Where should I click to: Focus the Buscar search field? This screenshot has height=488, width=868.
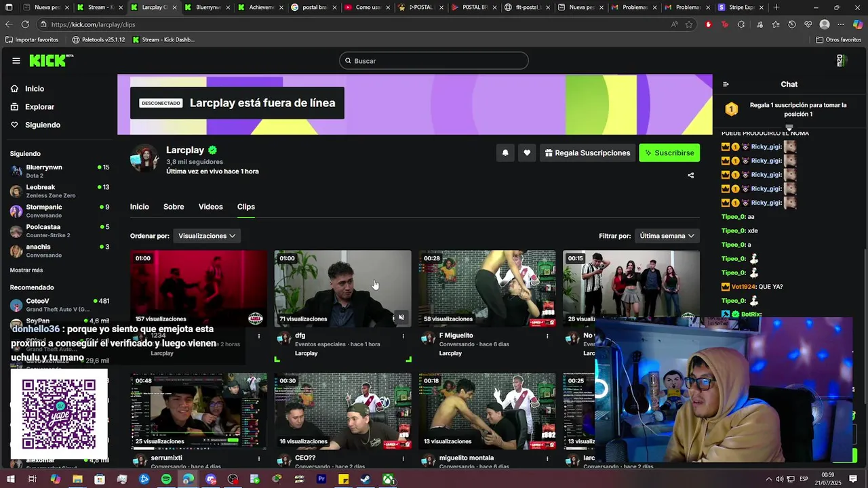pyautogui.click(x=434, y=61)
